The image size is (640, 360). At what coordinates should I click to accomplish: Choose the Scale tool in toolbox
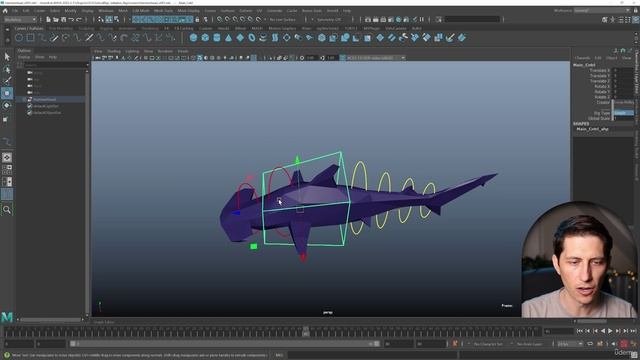pyautogui.click(x=6, y=119)
